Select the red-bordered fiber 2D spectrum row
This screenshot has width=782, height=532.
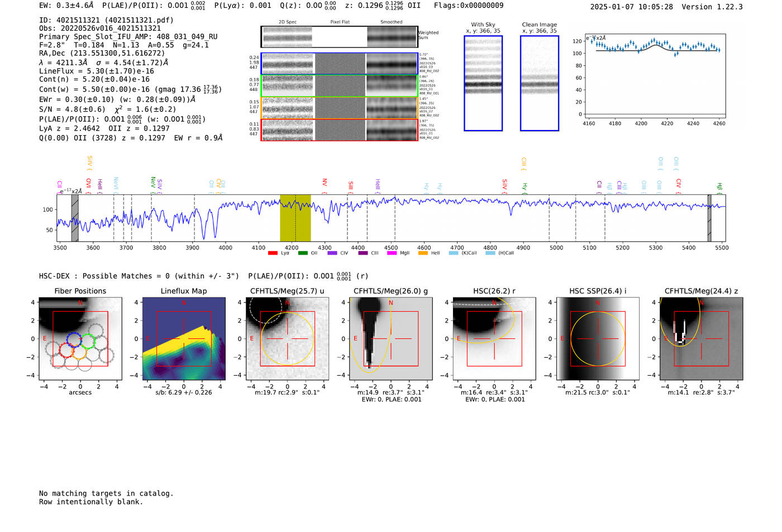pyautogui.click(x=340, y=130)
